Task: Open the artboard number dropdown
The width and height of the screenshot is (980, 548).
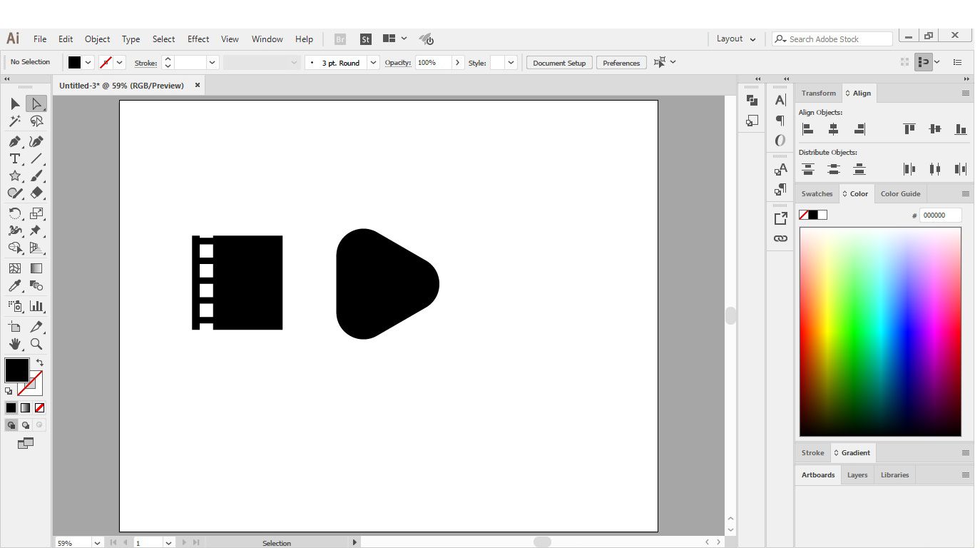Action: tap(168, 543)
